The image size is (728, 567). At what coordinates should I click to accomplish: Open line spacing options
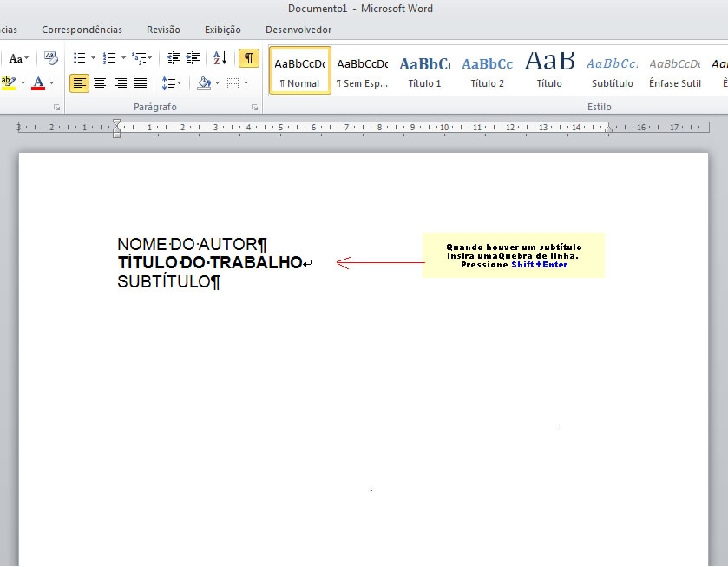coord(171,83)
